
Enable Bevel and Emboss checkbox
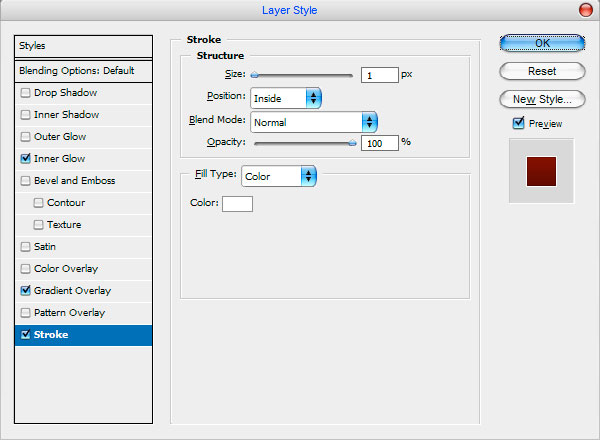25,181
